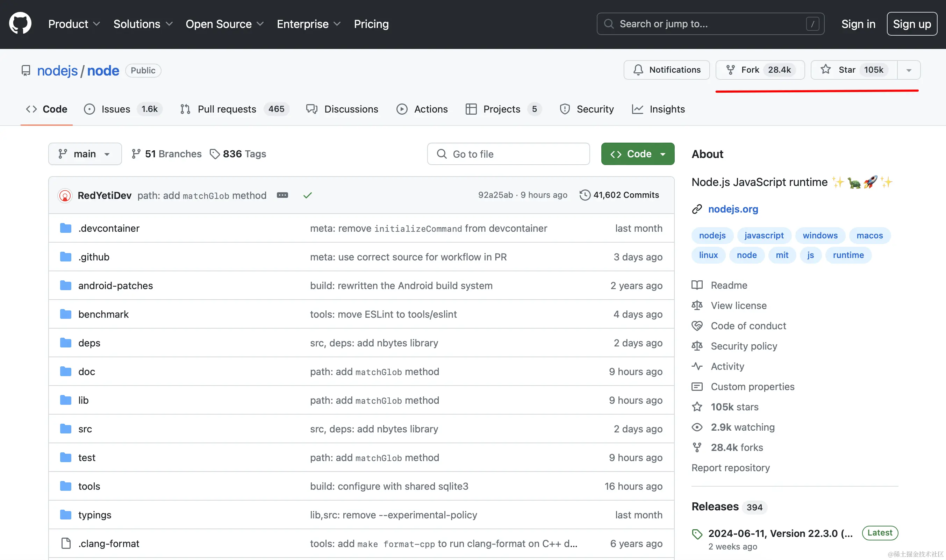Open RedYetiDev author link
946x560 pixels.
(x=105, y=195)
